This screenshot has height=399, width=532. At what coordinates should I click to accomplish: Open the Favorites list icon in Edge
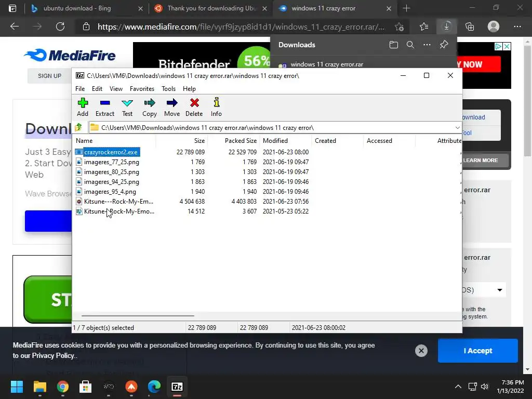pos(424,26)
